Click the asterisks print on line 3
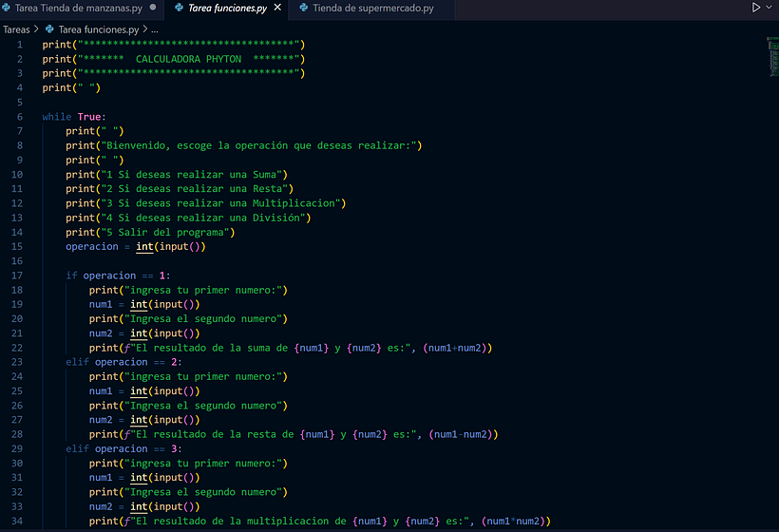This screenshot has width=779, height=532. (174, 73)
